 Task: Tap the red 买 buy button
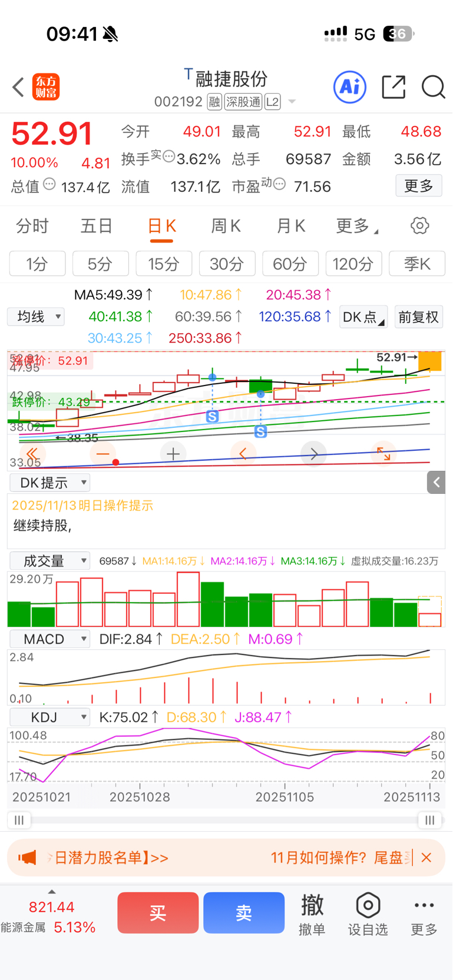pos(158,913)
